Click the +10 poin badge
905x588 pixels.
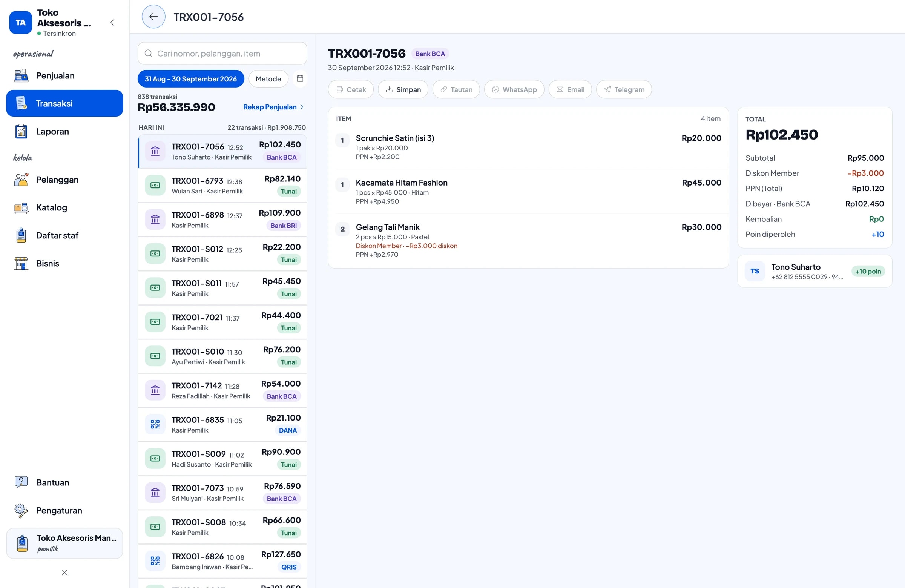[868, 271]
